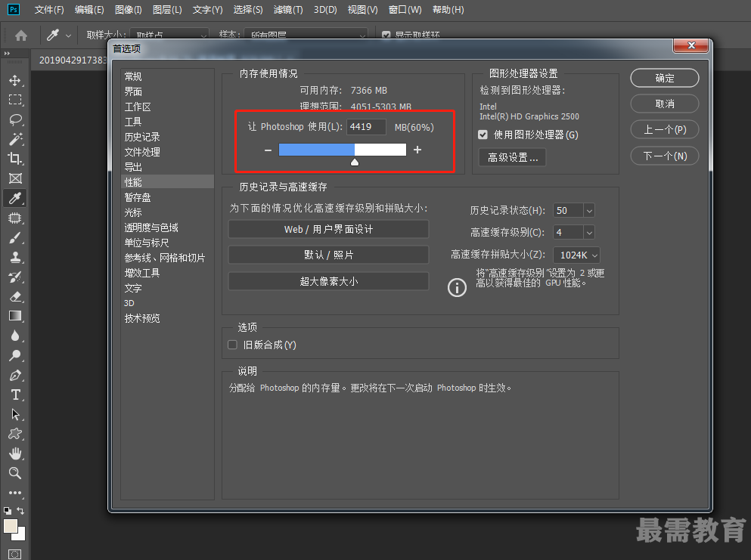The height and width of the screenshot is (560, 751).
Task: Swap foreground and background colors
Action: [20, 511]
